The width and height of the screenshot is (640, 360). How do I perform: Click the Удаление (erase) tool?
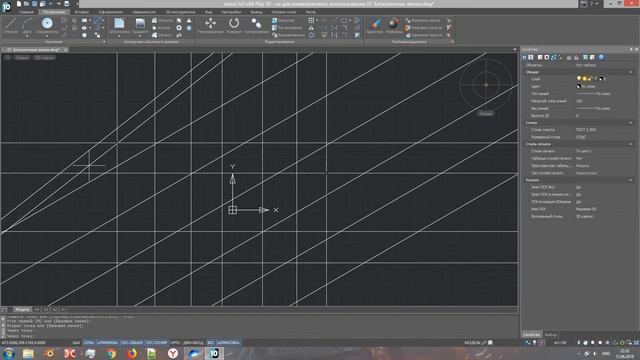375,24
